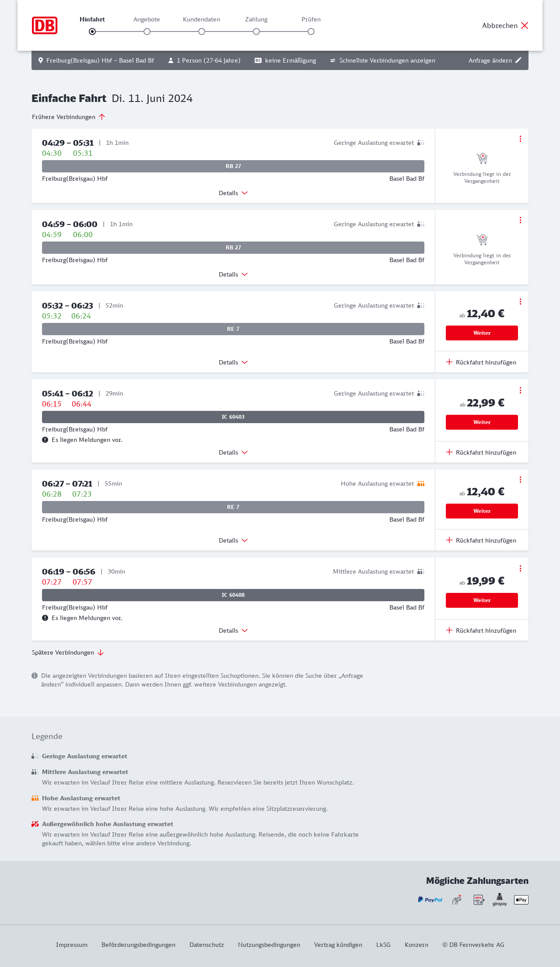Click the Apple Pay payment icon
The width and height of the screenshot is (560, 967).
click(521, 900)
